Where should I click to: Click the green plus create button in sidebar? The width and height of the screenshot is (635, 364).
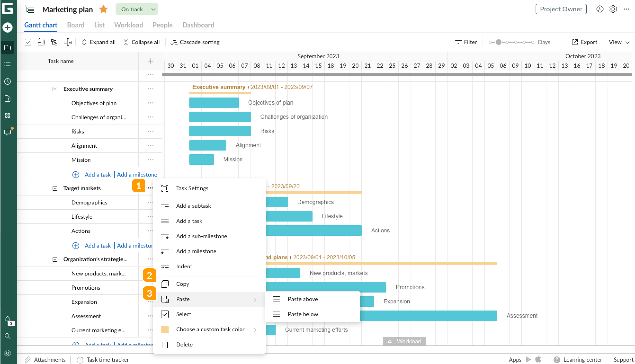(x=8, y=27)
